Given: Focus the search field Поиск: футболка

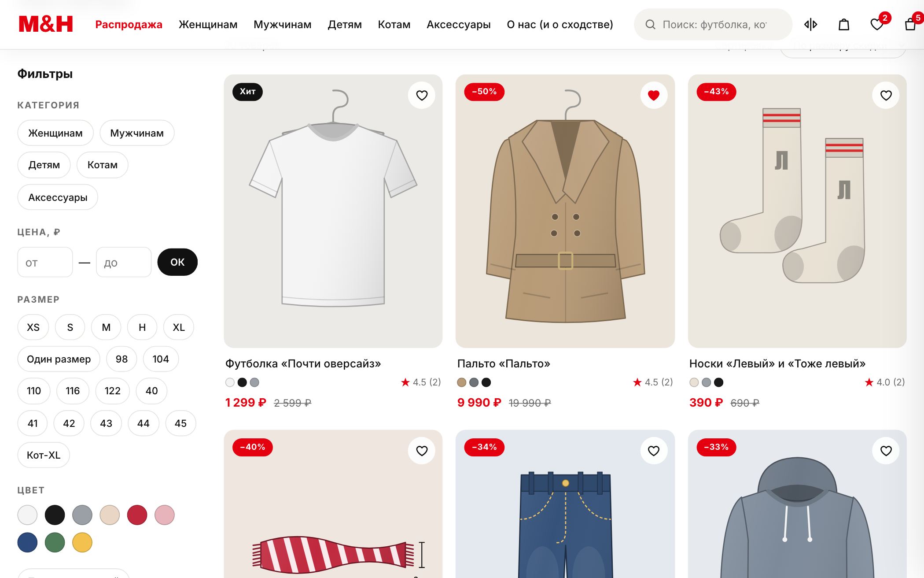Looking at the screenshot, I should (713, 25).
